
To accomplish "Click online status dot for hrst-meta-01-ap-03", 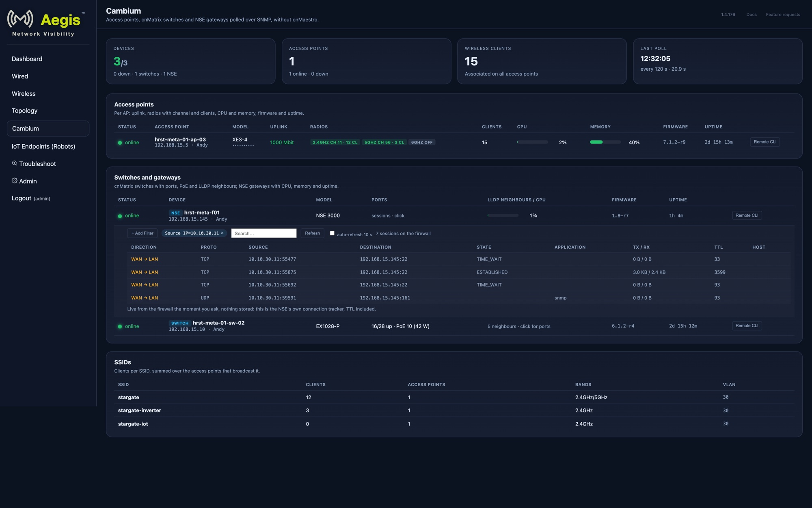I will 120,143.
